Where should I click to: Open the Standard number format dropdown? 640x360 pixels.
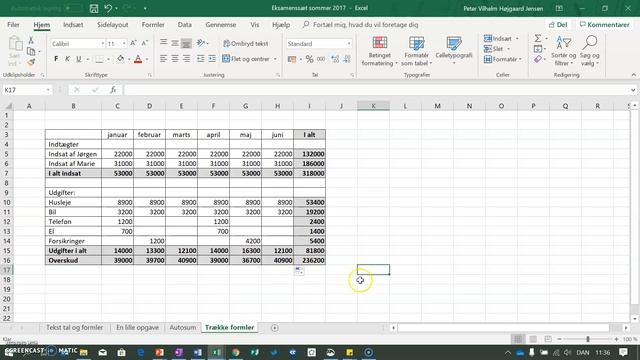coord(349,43)
